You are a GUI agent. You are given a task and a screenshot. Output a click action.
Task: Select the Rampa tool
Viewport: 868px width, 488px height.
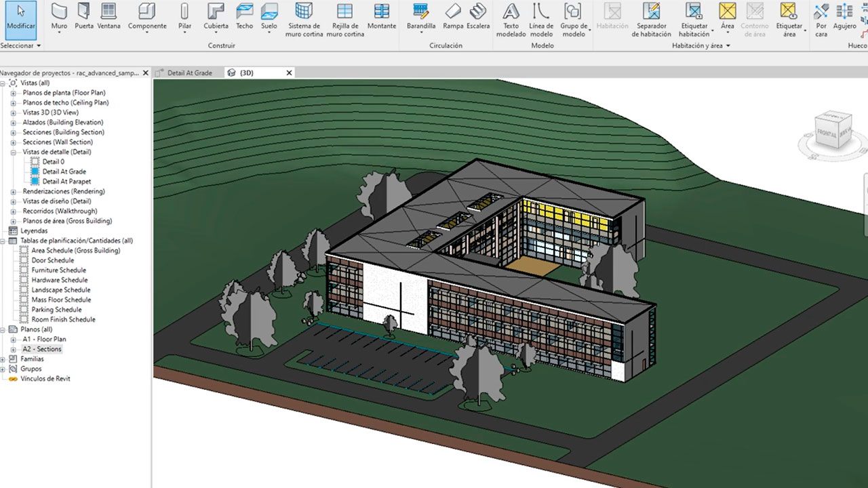453,16
